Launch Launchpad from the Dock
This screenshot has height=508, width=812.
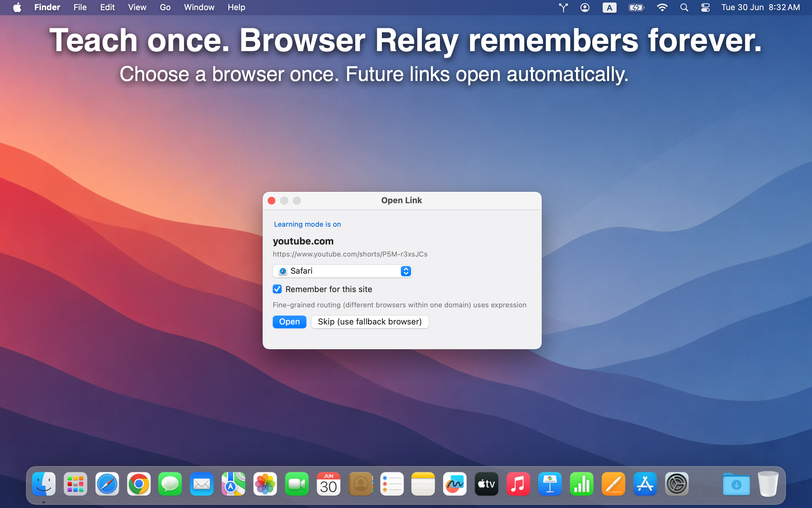point(75,484)
